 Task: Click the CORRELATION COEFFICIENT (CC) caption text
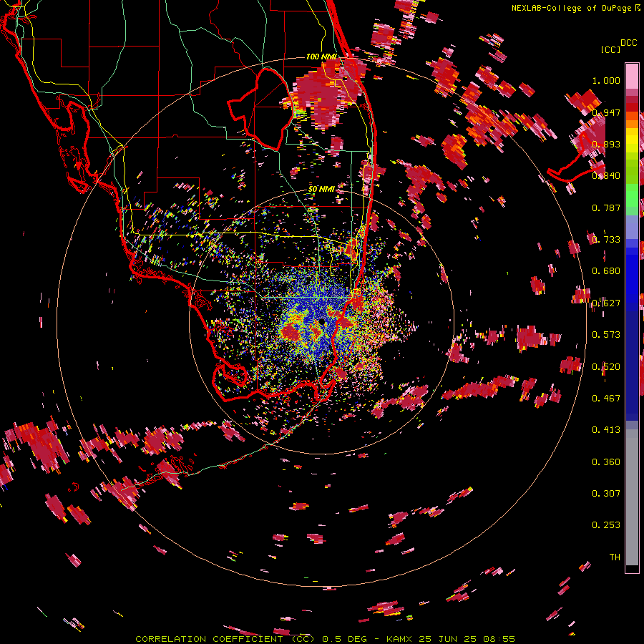tap(225, 639)
